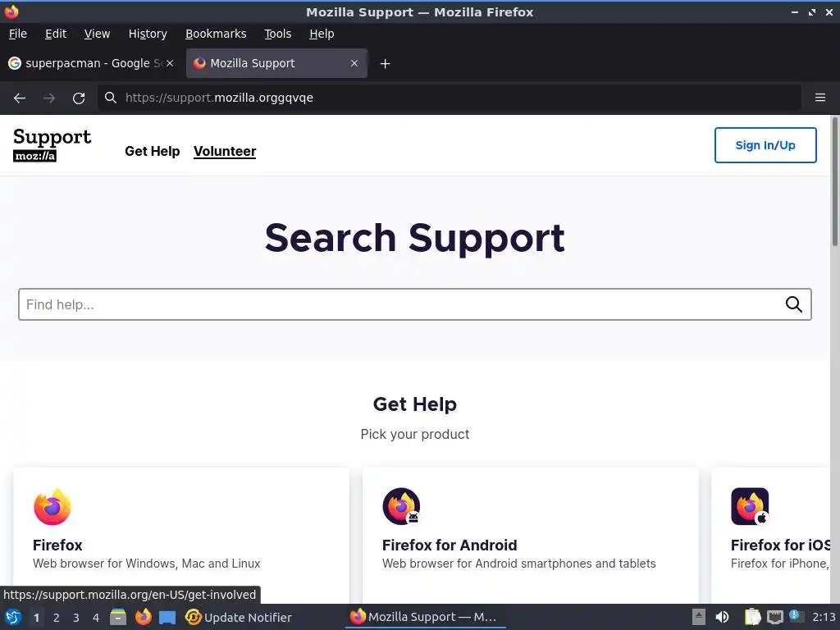Open the Help menu

tap(322, 34)
